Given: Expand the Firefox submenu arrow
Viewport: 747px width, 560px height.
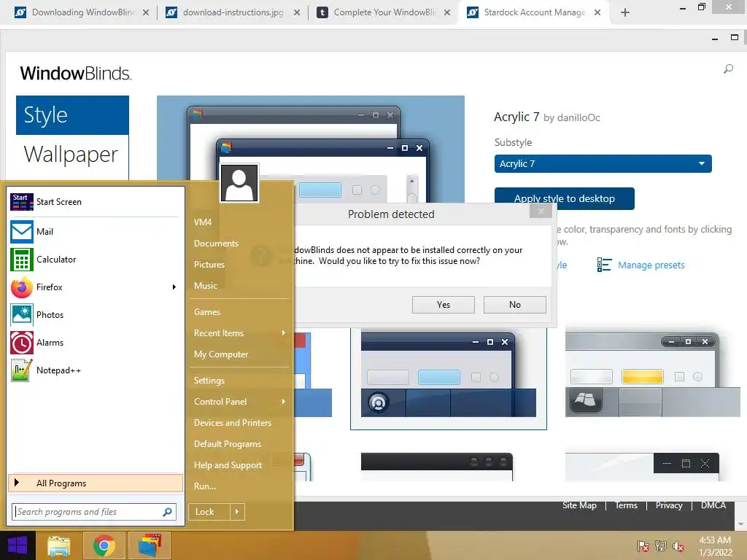Looking at the screenshot, I should (x=174, y=287).
